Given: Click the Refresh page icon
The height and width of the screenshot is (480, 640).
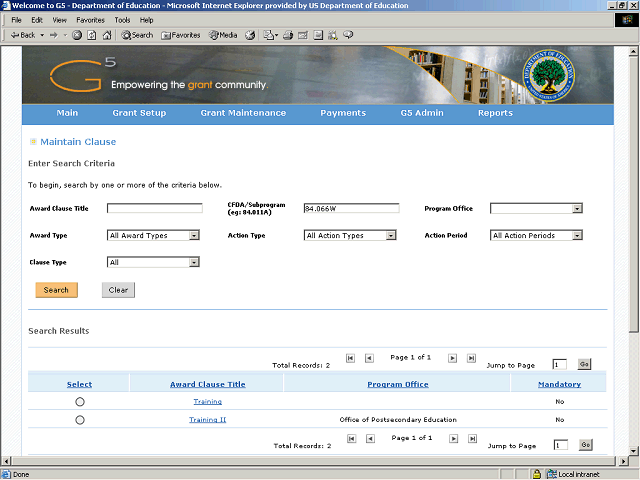Looking at the screenshot, I should pyautogui.click(x=92, y=35).
